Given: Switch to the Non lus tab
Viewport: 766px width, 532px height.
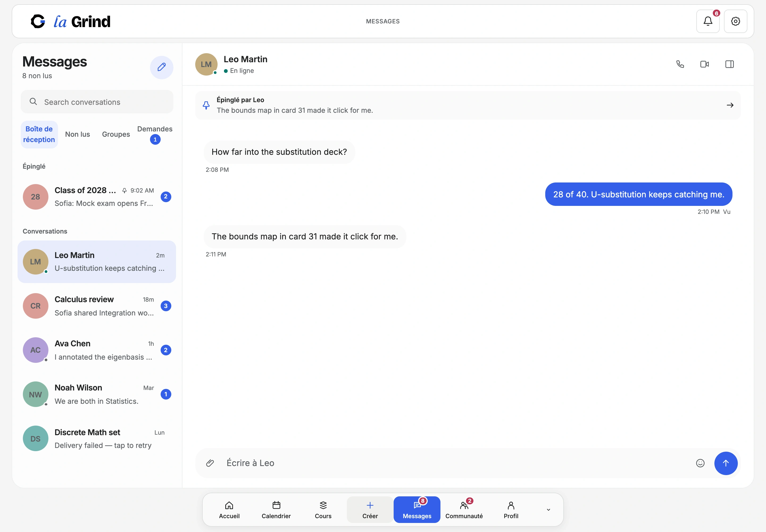Looking at the screenshot, I should (78, 134).
